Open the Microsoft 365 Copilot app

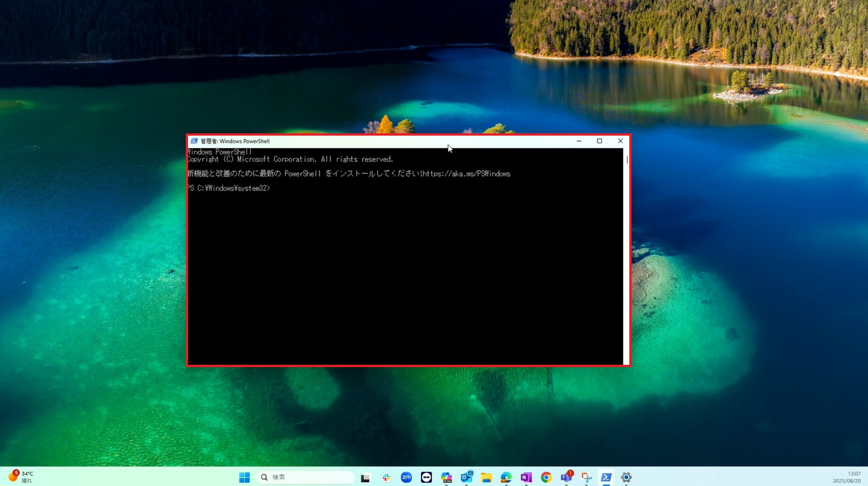point(446,477)
